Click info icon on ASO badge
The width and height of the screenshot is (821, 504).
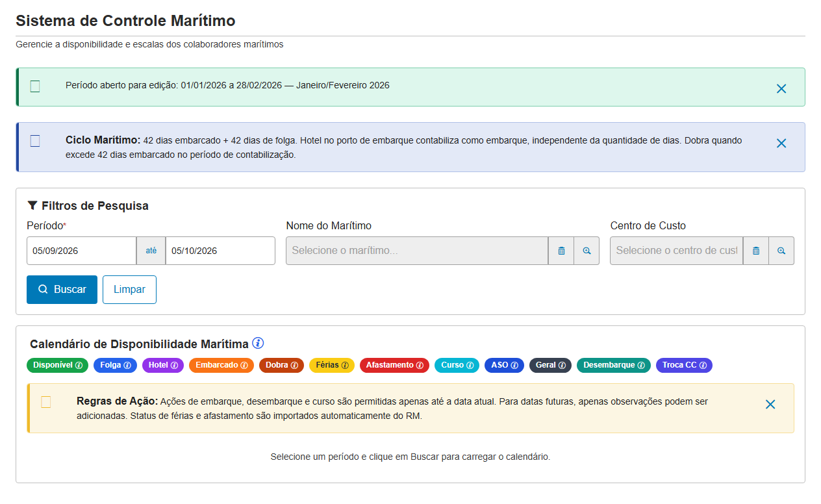[514, 366]
